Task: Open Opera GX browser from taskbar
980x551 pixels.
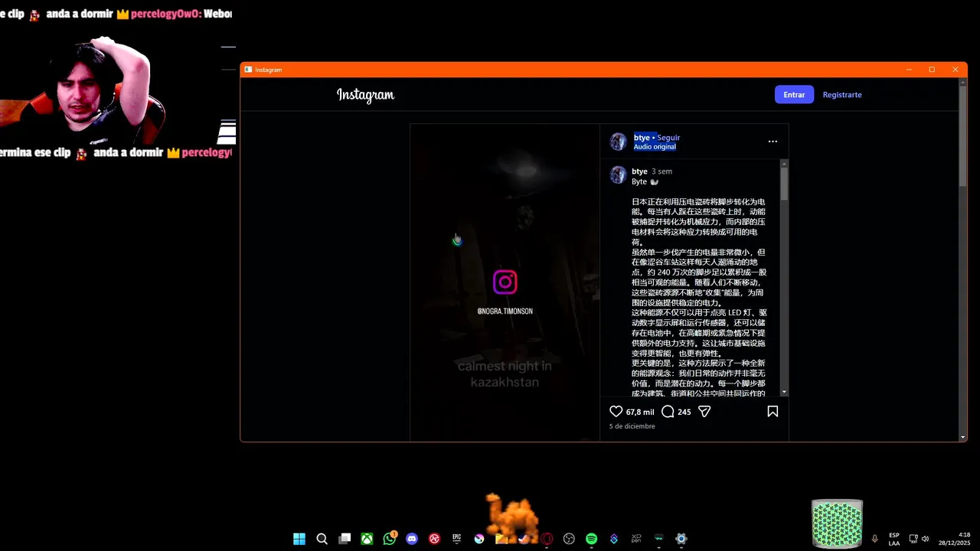Action: click(547, 539)
